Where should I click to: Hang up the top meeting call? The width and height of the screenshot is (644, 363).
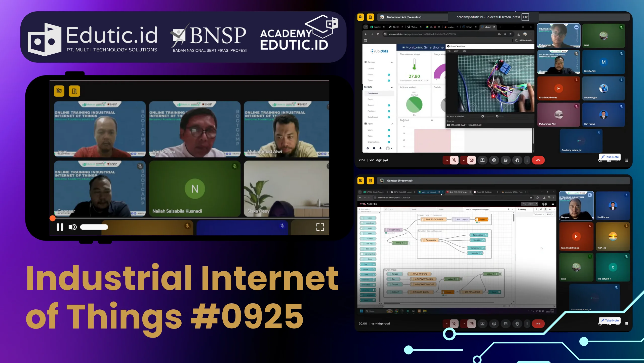538,160
